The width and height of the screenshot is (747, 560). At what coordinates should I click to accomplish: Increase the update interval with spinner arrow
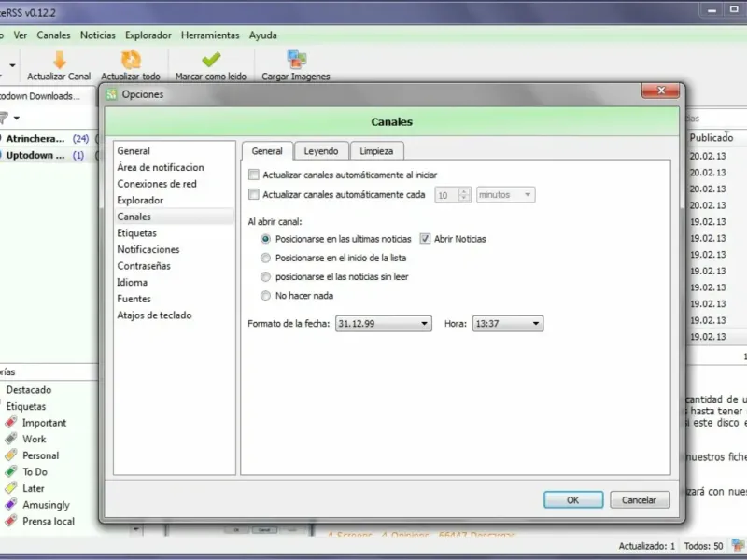[464, 191]
